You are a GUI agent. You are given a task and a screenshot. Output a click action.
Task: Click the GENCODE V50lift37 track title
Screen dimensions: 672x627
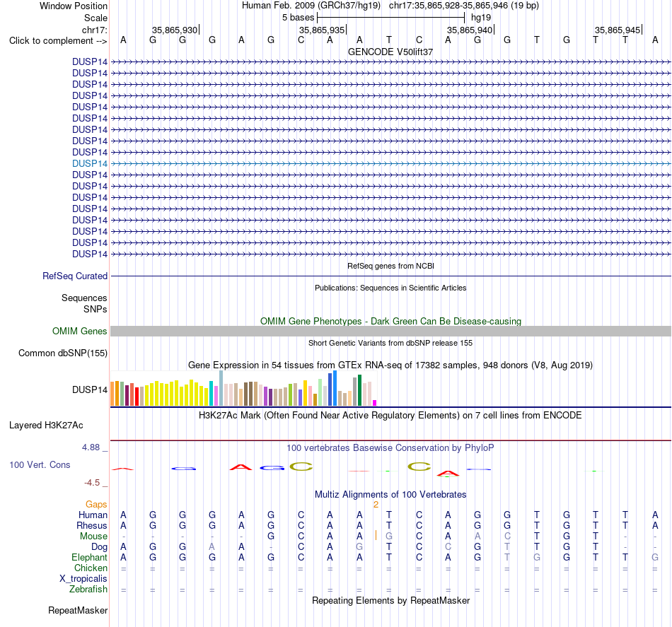tap(390, 52)
